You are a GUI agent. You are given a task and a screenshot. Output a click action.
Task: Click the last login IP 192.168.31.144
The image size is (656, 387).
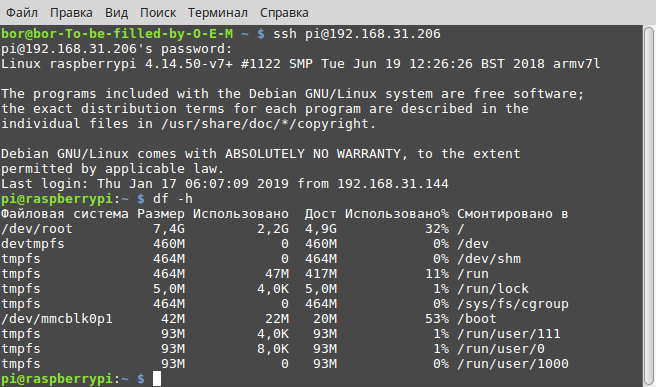click(393, 183)
